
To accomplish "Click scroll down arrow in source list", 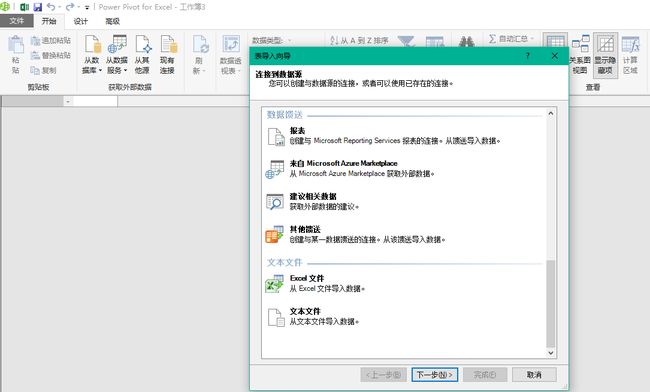I will point(551,353).
